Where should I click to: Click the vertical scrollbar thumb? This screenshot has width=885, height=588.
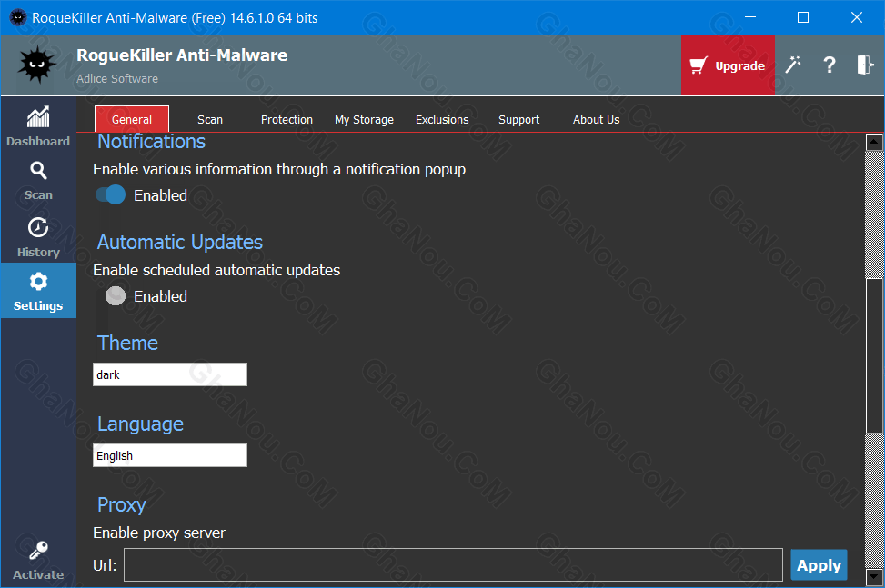tap(874, 355)
